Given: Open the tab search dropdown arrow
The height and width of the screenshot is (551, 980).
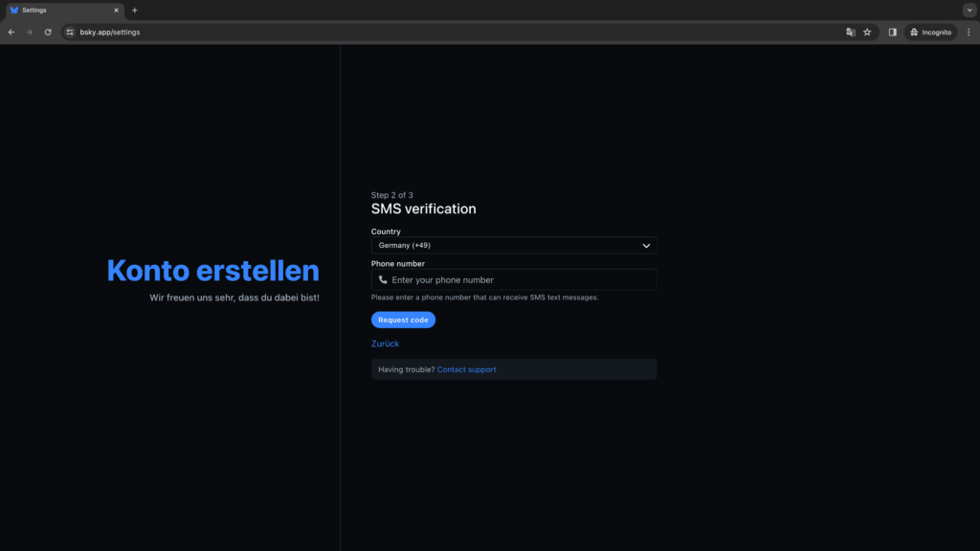Looking at the screenshot, I should coord(969,10).
